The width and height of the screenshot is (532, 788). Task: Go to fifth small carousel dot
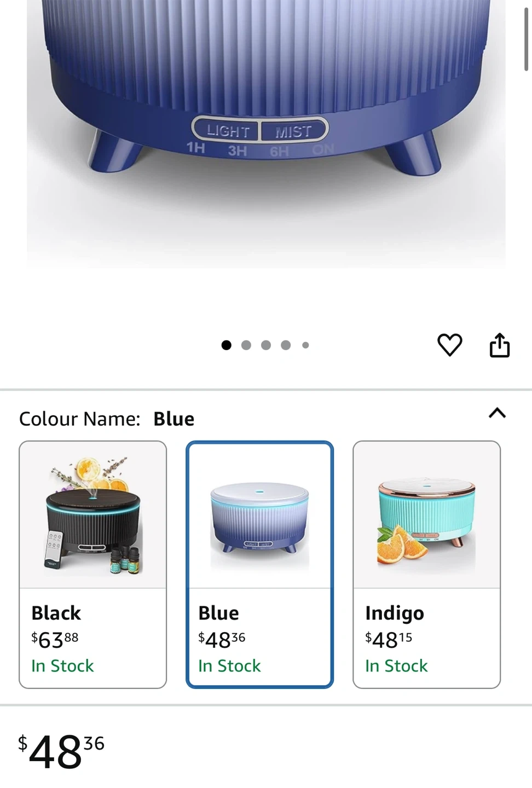(x=305, y=345)
